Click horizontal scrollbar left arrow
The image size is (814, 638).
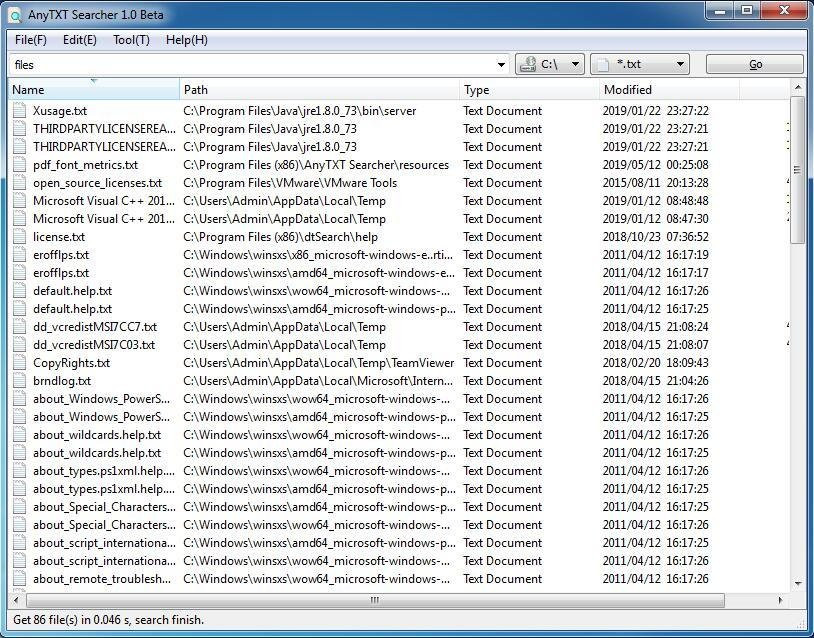pos(16,600)
